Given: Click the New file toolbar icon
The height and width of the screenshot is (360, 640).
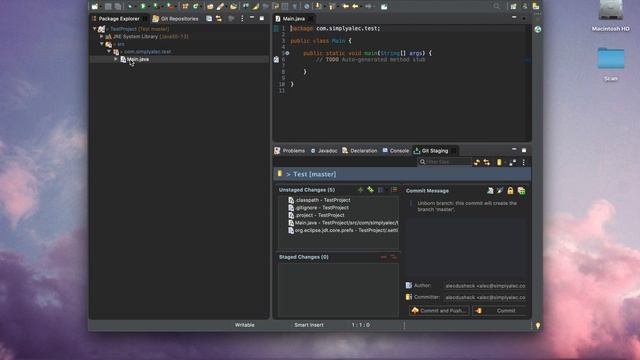Looking at the screenshot, I should [x=95, y=7].
